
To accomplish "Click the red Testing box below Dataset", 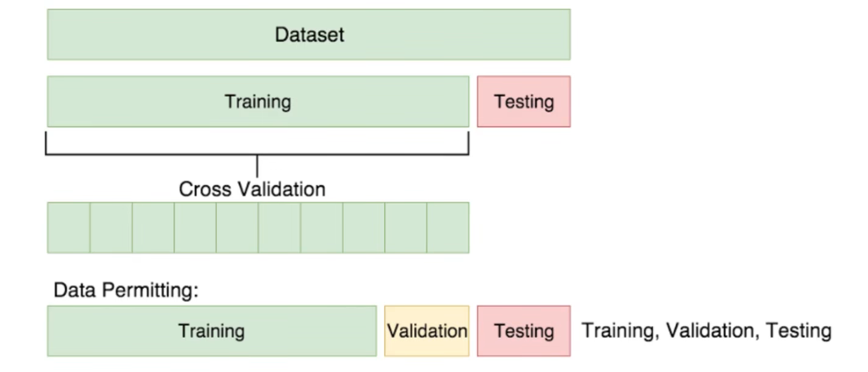I will [x=524, y=101].
